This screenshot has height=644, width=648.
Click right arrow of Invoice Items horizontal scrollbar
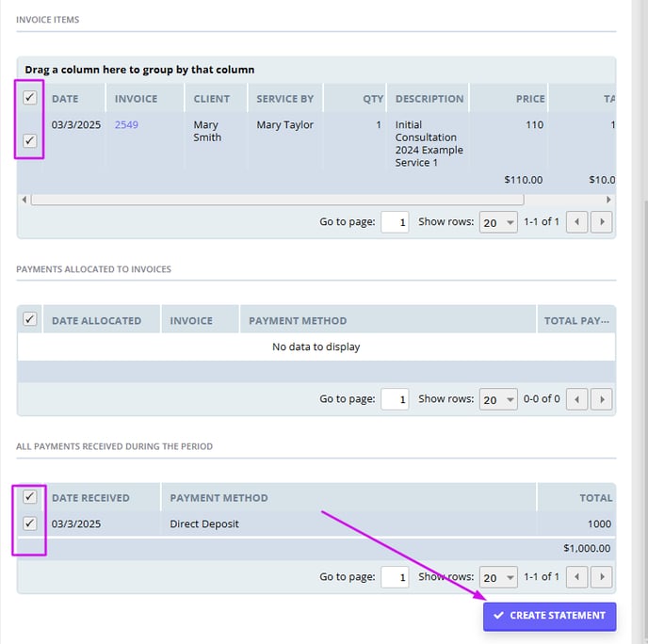click(608, 200)
